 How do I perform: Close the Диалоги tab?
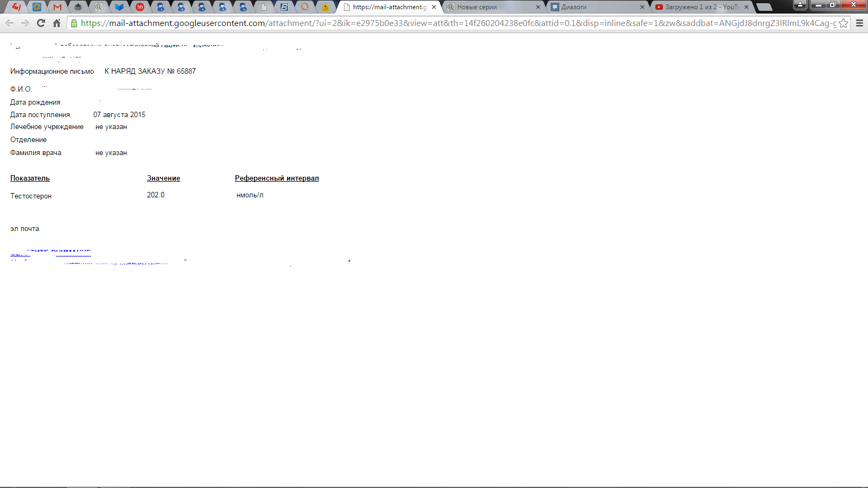coord(642,7)
